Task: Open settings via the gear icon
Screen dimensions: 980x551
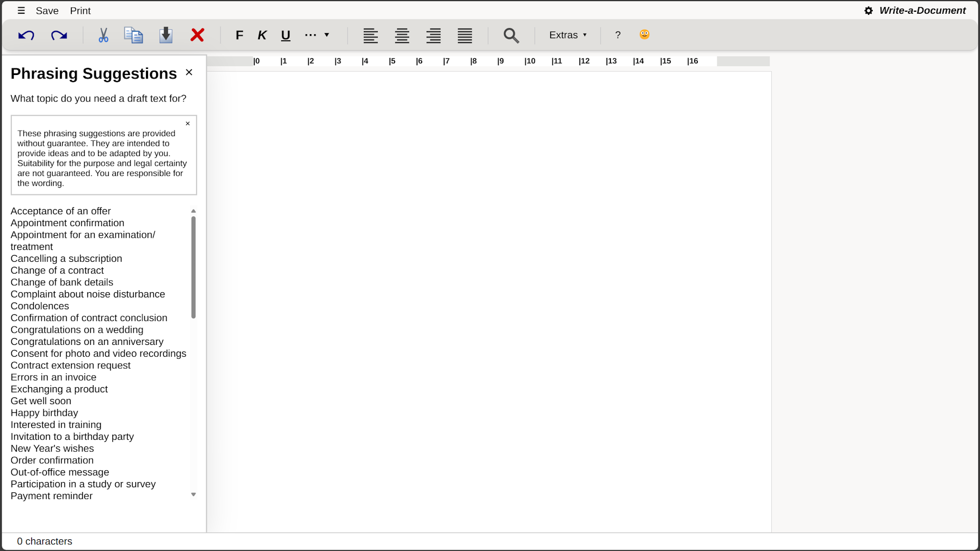Action: [868, 10]
